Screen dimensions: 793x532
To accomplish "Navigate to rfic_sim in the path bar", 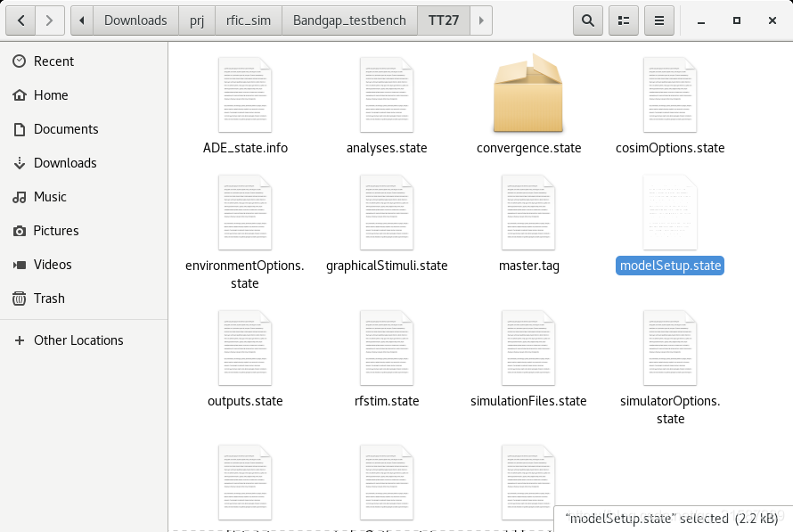I will tap(249, 20).
